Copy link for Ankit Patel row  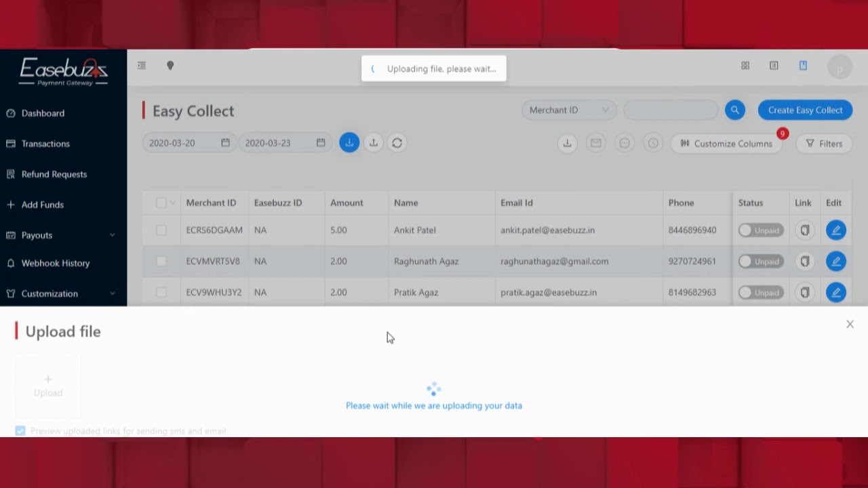805,230
